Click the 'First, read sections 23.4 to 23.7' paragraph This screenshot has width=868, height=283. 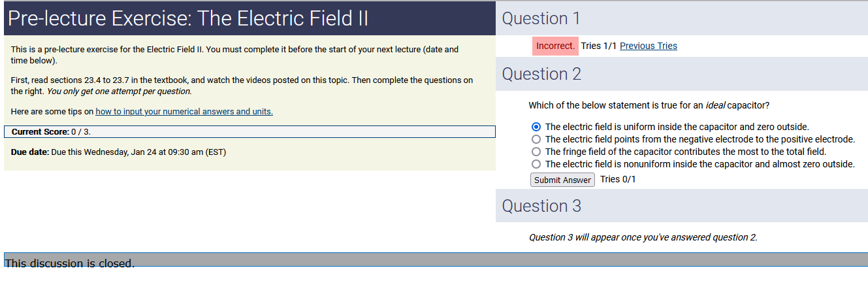(x=242, y=86)
